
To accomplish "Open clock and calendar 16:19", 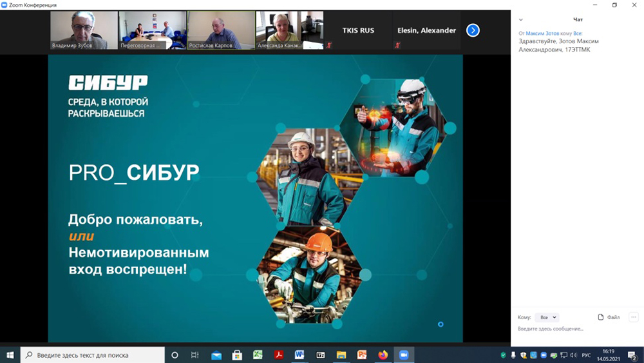I will tap(609, 355).
